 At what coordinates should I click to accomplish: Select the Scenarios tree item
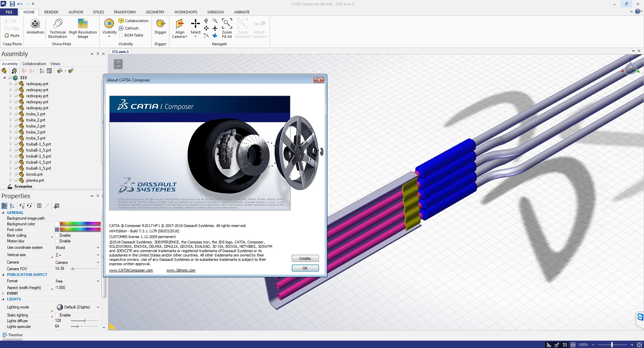point(23,186)
